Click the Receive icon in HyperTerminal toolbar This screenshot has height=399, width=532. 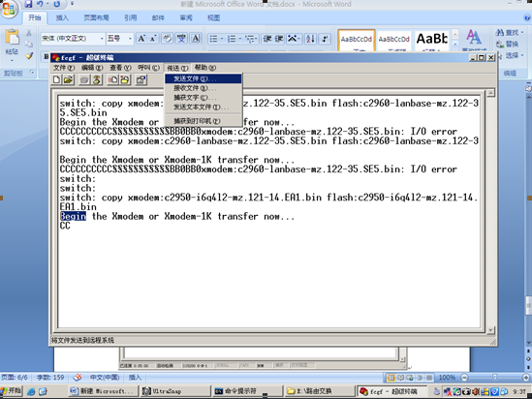125,80
